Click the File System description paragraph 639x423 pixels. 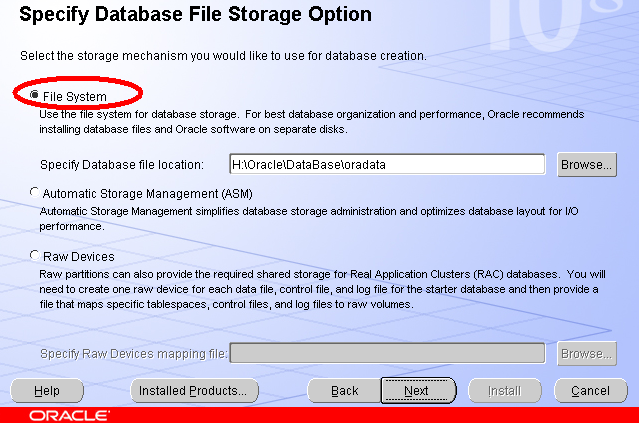coord(312,121)
